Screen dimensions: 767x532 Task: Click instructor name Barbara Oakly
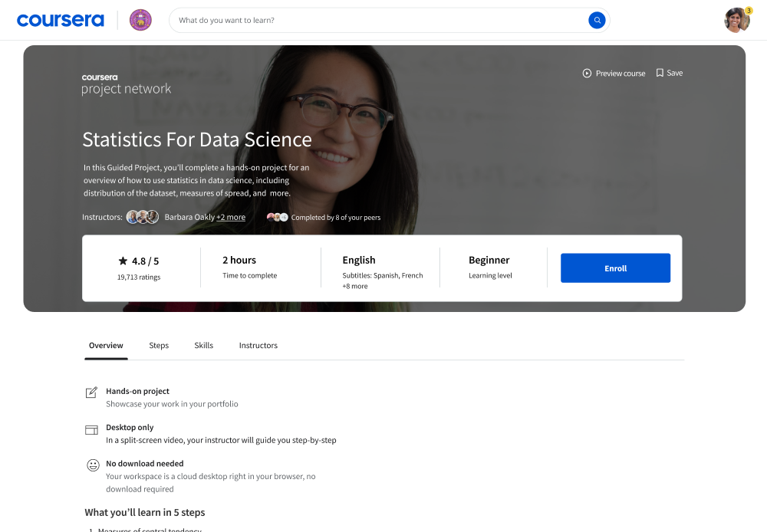pos(189,217)
